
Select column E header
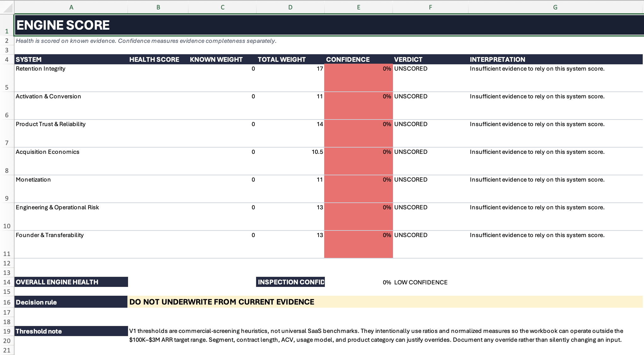click(x=359, y=7)
